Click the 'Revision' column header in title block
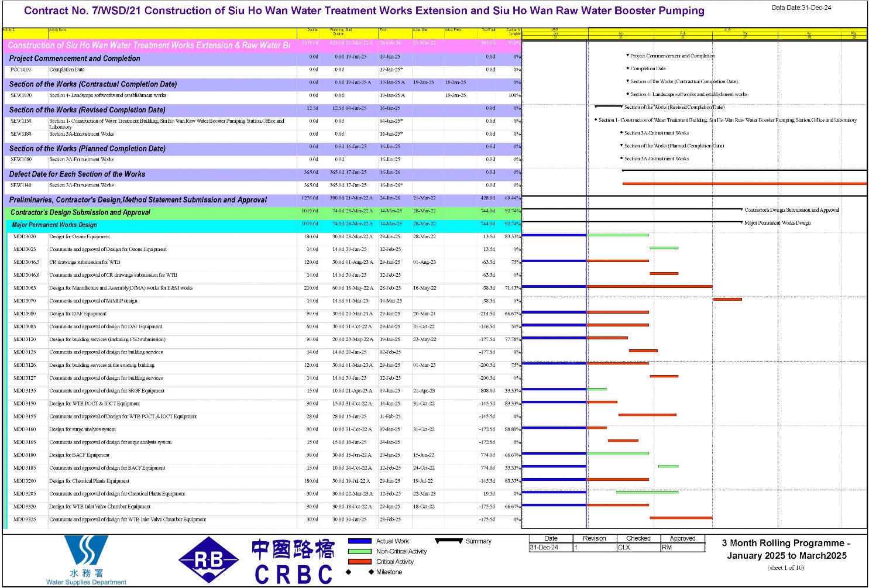Viewport: 869px width, 588px height. 595,539
